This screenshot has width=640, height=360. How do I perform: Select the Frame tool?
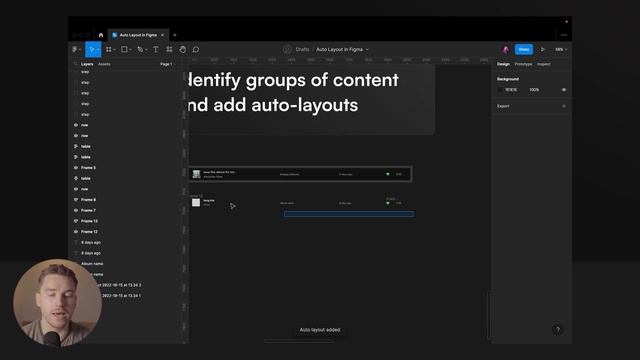[x=109, y=49]
